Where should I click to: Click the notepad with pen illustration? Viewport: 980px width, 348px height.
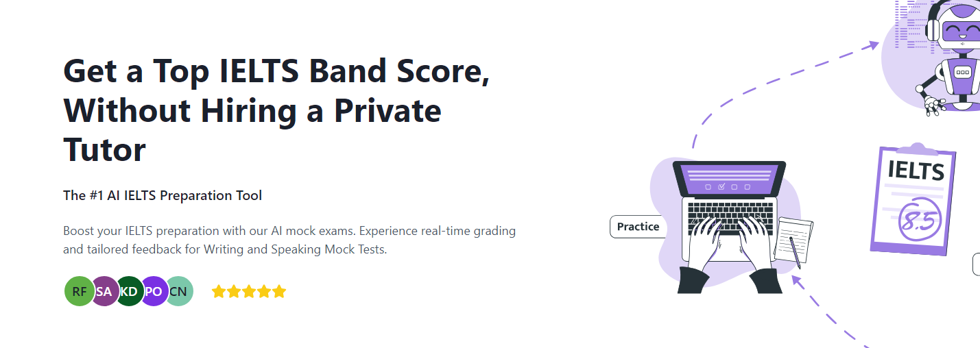(x=794, y=241)
